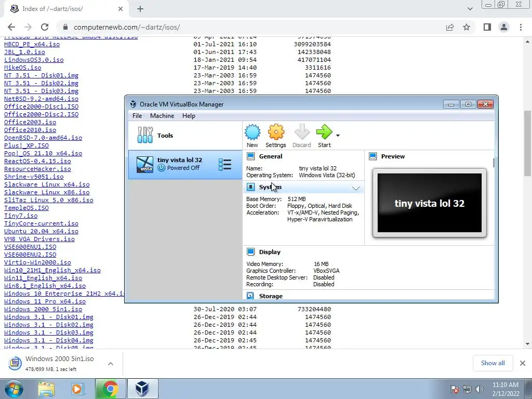Image resolution: width=532 pixels, height=399 pixels.
Task: Open the Start button dropdown arrow
Action: 338,136
